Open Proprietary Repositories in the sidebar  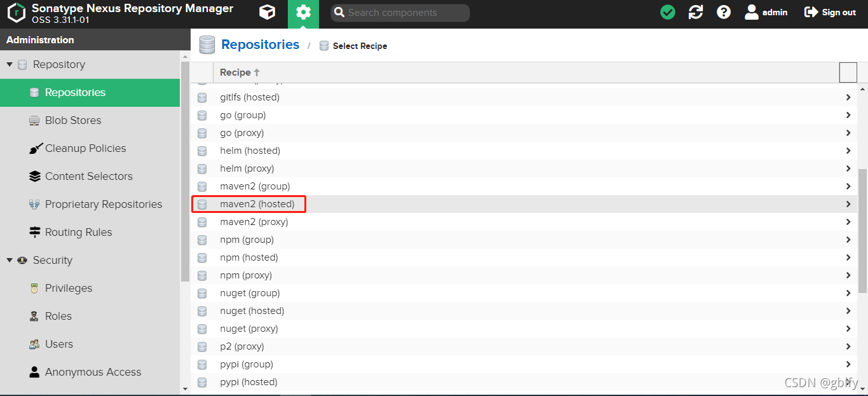[90, 205]
